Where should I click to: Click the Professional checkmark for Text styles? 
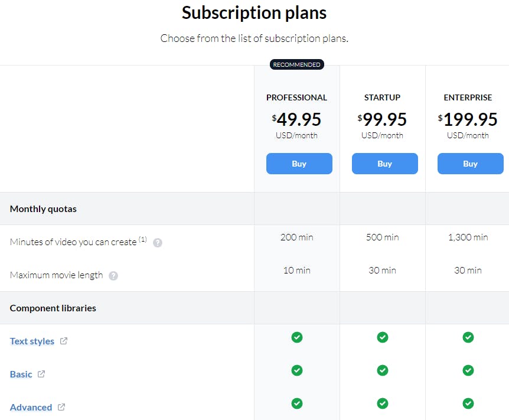(x=296, y=337)
